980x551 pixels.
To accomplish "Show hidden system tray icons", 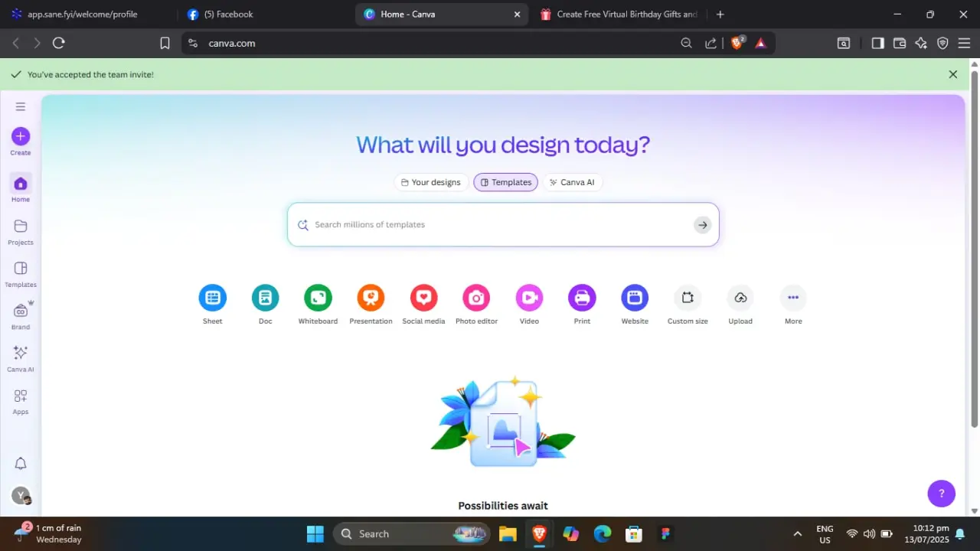I will click(797, 533).
